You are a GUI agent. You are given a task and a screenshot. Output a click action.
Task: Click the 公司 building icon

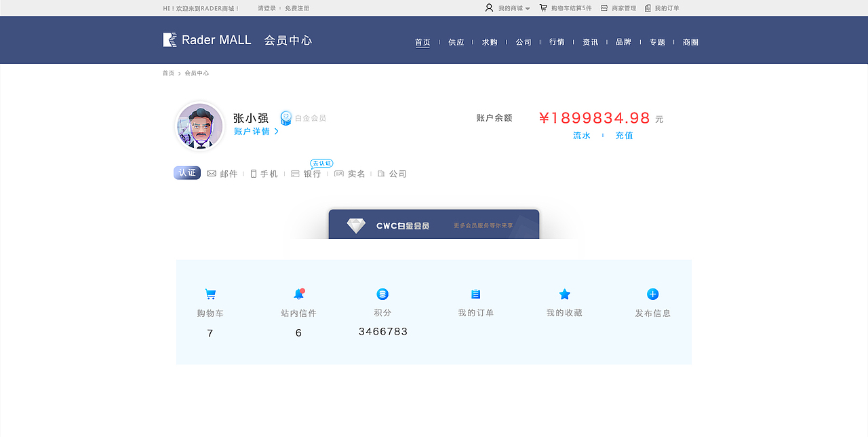click(381, 174)
